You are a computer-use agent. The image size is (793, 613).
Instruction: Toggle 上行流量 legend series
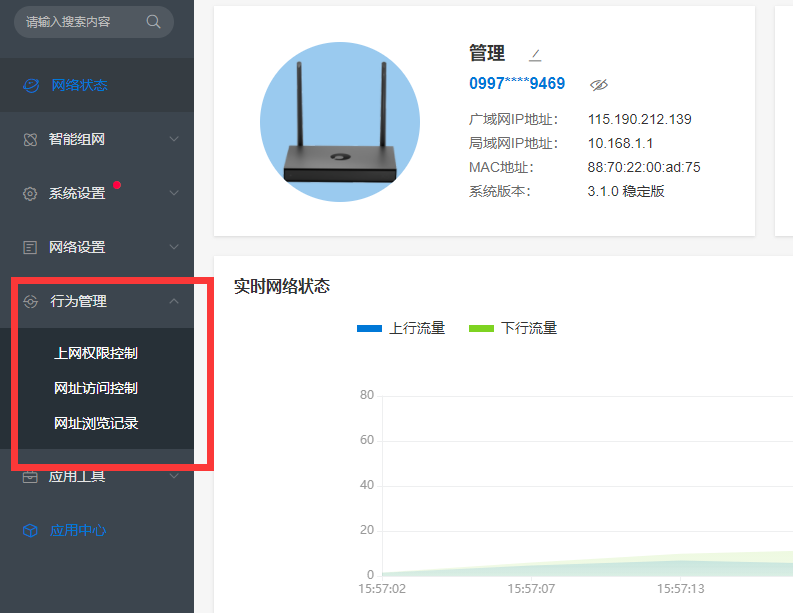coord(401,328)
